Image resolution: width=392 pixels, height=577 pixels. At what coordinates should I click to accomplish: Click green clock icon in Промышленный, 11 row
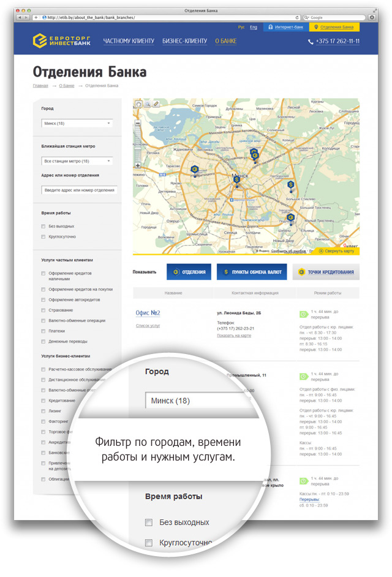point(304,377)
